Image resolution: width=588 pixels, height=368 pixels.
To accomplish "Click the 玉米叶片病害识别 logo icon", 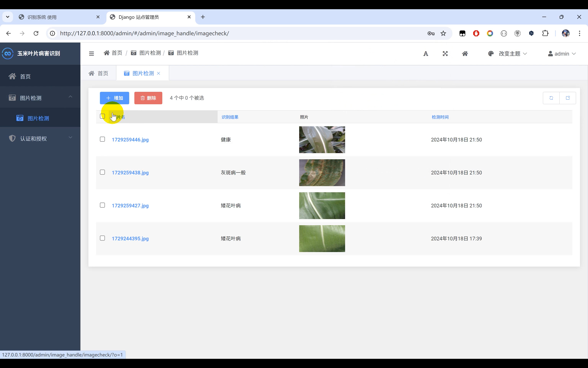I will click(x=8, y=53).
